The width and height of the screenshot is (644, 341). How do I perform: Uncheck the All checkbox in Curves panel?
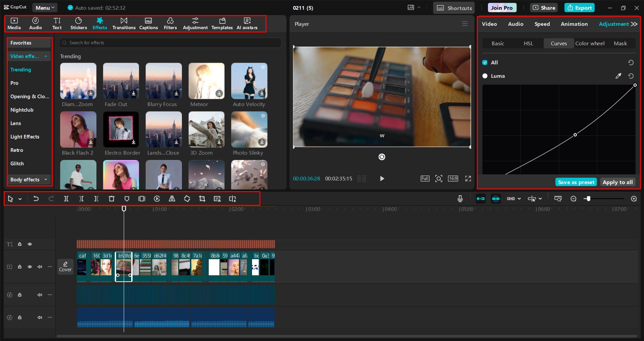coord(485,62)
